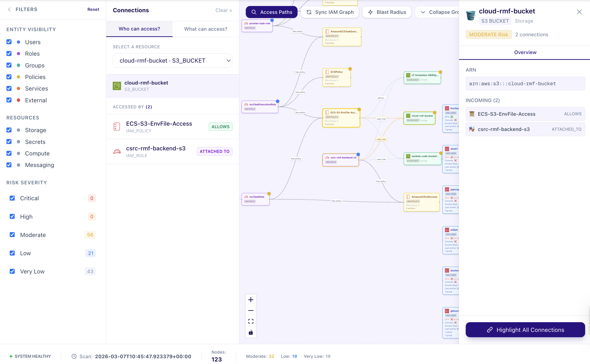
Task: Uncheck Users entity visibility
Action: pyautogui.click(x=9, y=42)
